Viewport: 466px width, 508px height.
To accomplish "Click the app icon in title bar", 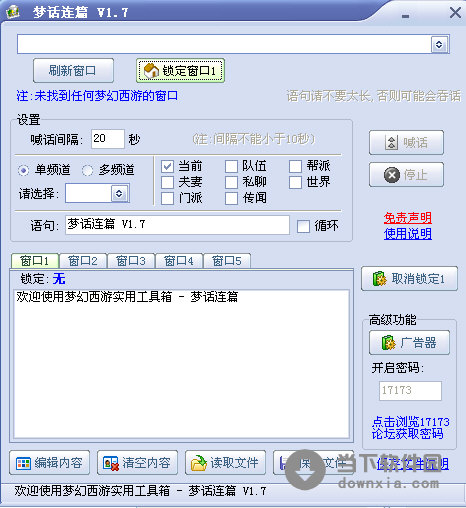I will point(13,12).
